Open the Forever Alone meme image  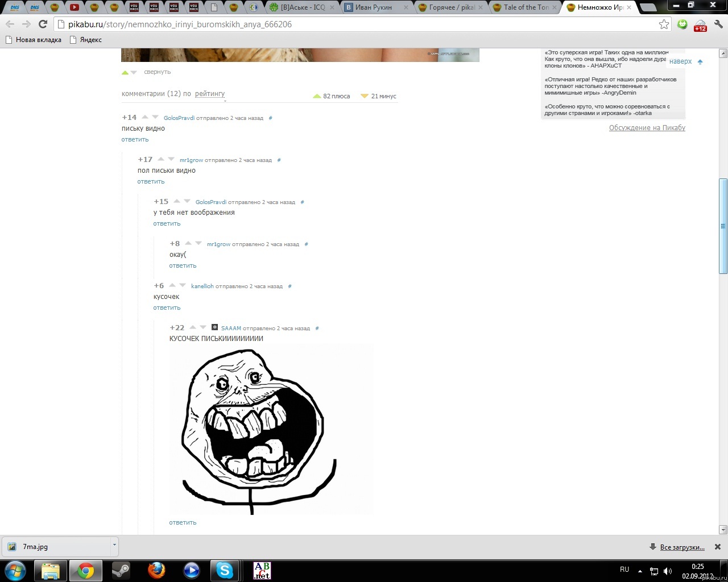click(x=271, y=430)
